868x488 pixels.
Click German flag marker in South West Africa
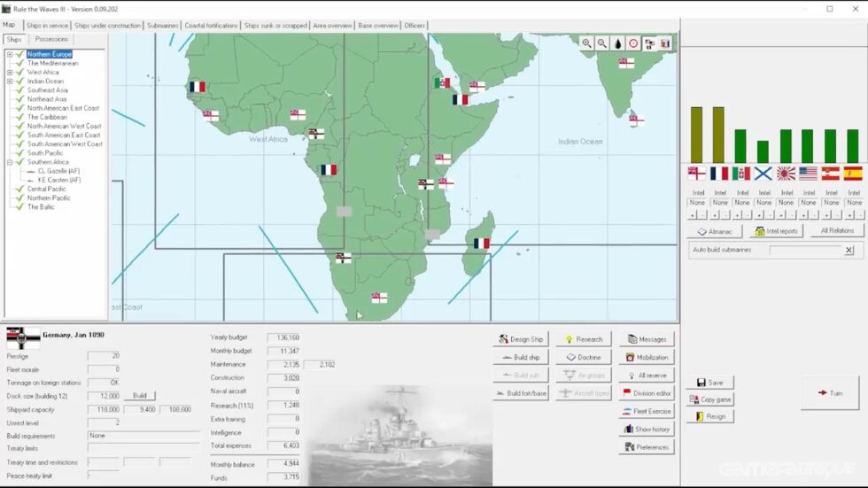point(344,258)
